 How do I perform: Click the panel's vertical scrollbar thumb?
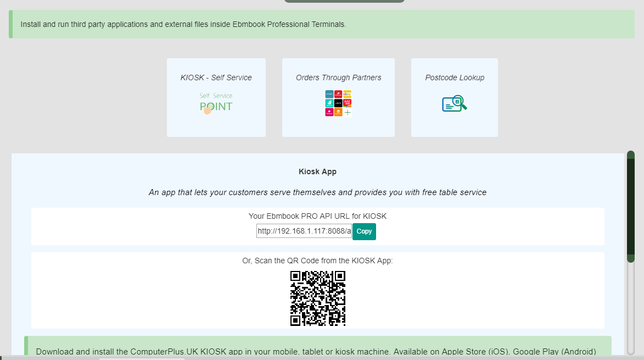[x=631, y=206]
